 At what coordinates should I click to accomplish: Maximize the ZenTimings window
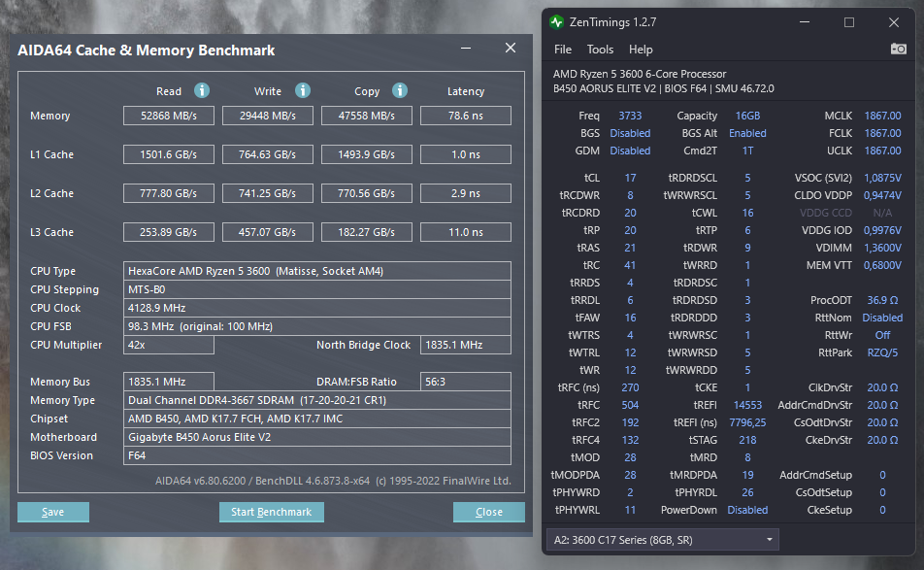click(x=849, y=22)
